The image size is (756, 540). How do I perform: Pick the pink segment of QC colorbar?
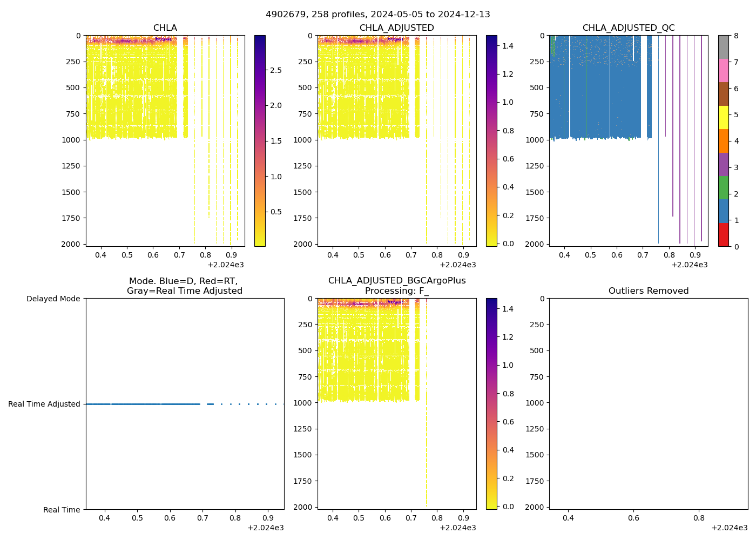[724, 70]
